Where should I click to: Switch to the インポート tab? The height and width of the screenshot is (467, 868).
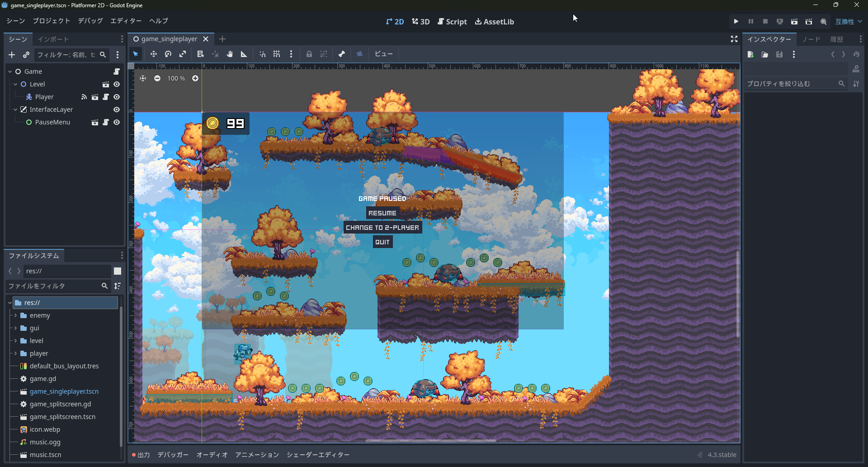click(x=53, y=39)
